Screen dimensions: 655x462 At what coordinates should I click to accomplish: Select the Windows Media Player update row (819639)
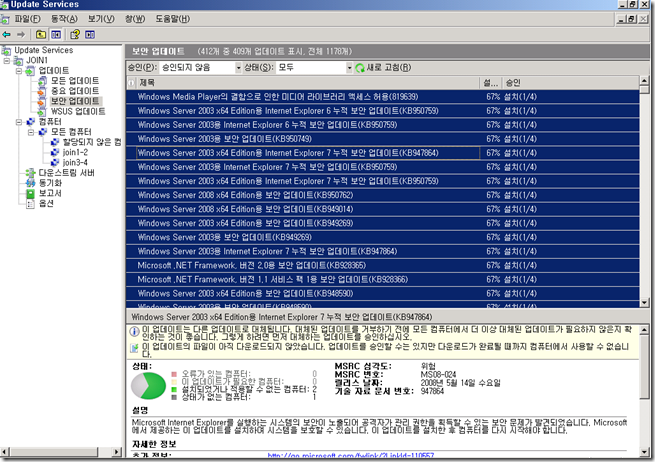click(383, 97)
